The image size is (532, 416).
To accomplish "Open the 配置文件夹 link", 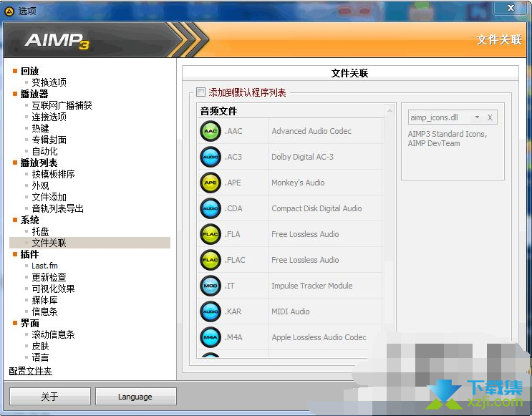I will tap(30, 371).
